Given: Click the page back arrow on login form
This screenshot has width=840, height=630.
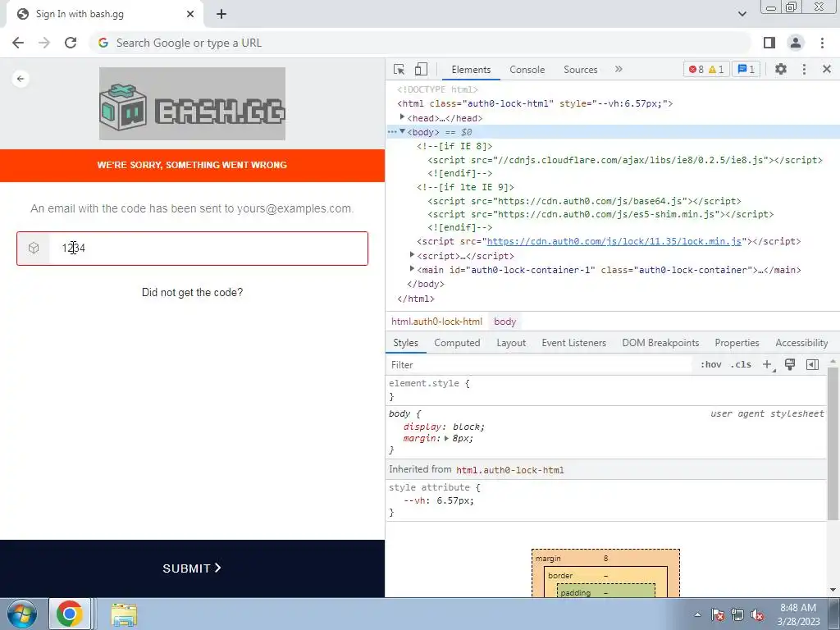Looking at the screenshot, I should [x=21, y=79].
